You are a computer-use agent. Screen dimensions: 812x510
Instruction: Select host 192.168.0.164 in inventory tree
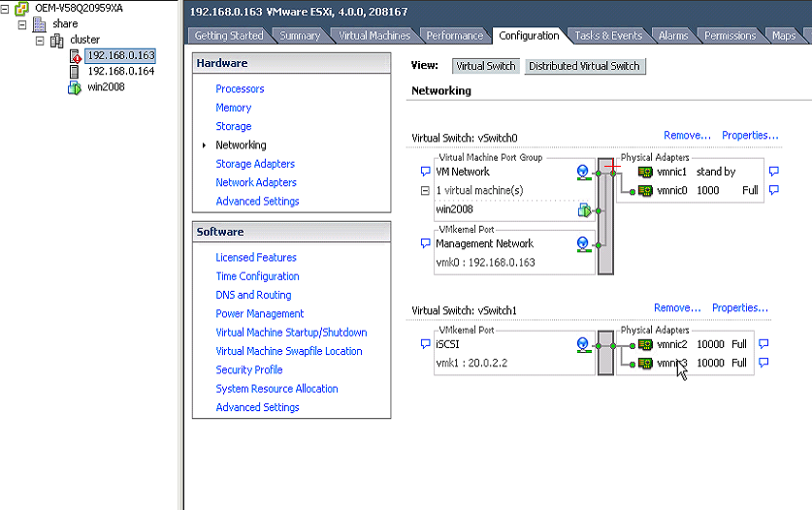(120, 71)
